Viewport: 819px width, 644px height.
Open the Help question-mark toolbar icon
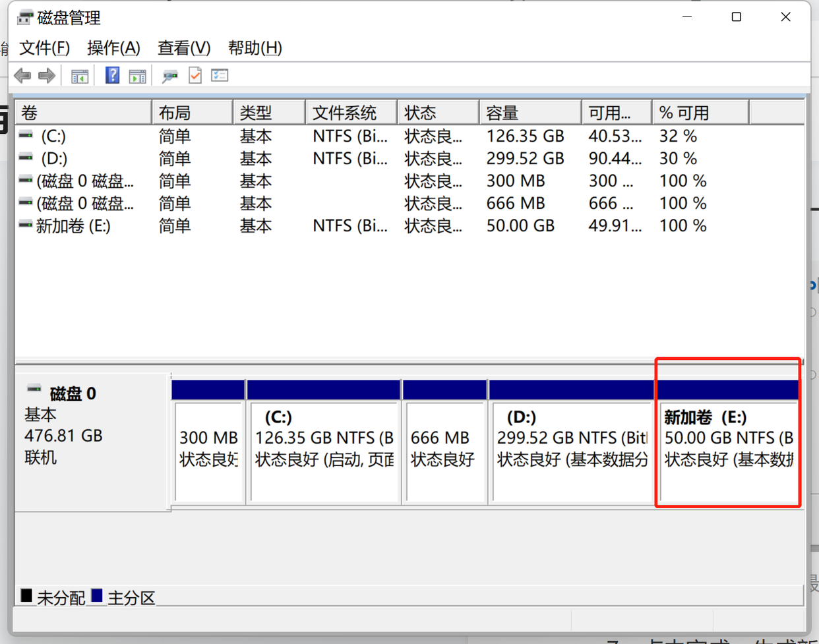tap(113, 75)
